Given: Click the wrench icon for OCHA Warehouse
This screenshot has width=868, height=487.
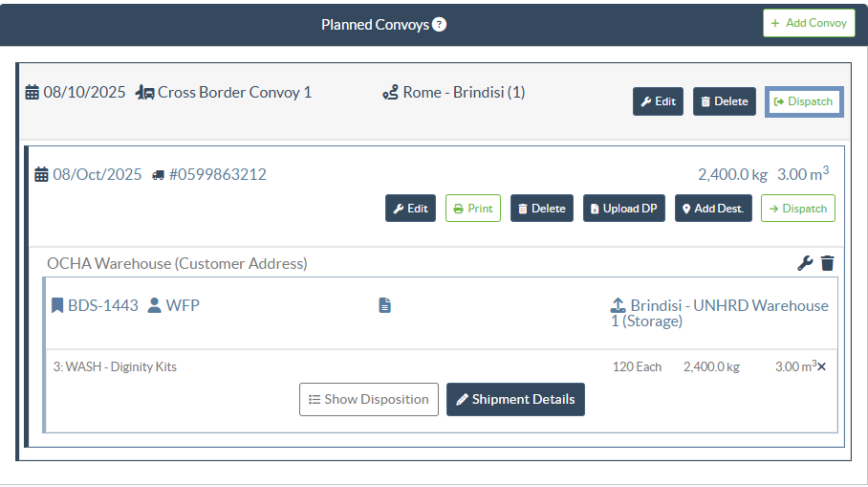Looking at the screenshot, I should click(x=805, y=263).
